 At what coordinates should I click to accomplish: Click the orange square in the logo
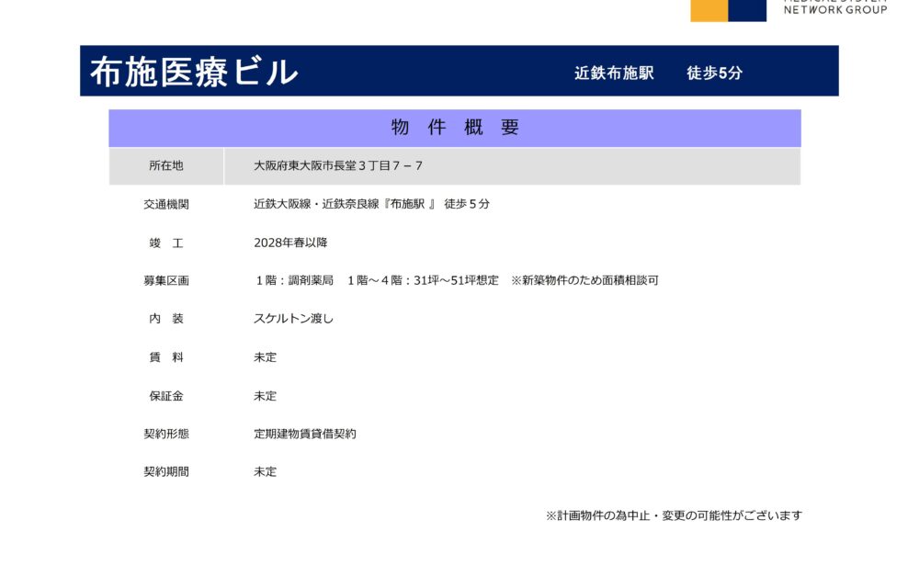(709, 10)
